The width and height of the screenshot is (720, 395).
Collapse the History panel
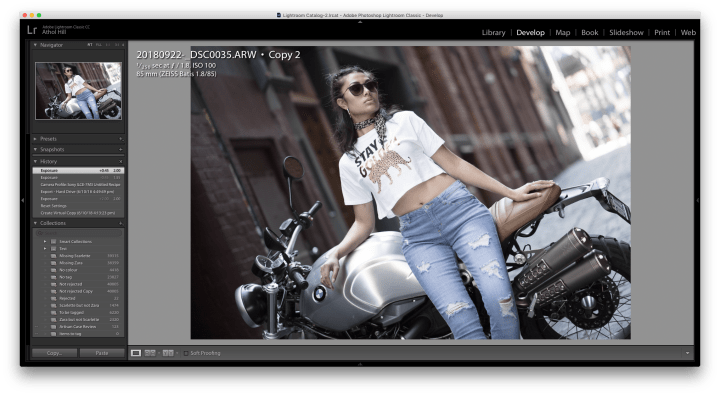click(35, 161)
